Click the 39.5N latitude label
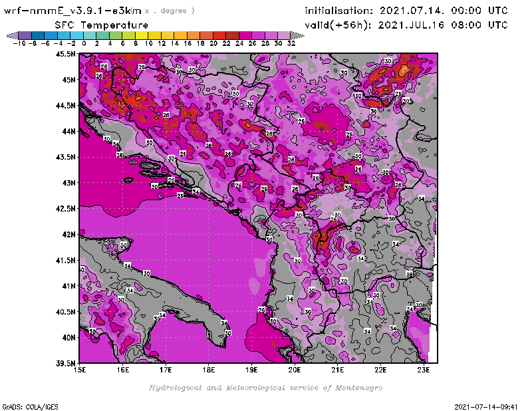The image size is (532, 411). click(65, 364)
